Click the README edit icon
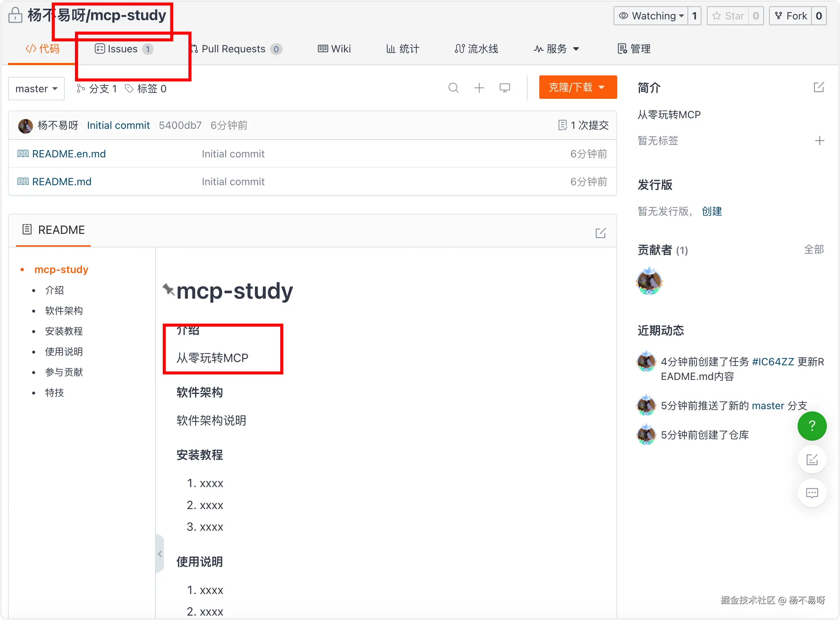This screenshot has width=840, height=620. (600, 233)
